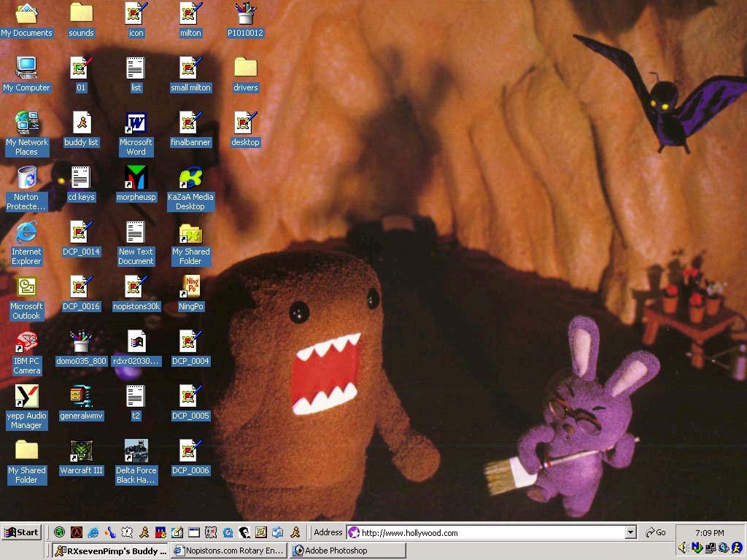Viewport: 747px width, 560px height.
Task: Switch to Nopistons.com Rotary taskbar window
Action: 229,551
